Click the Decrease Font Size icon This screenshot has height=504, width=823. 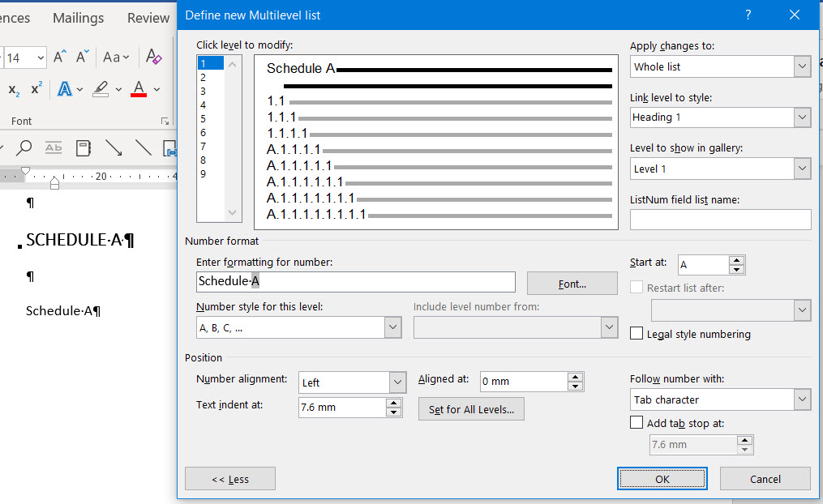tap(83, 57)
